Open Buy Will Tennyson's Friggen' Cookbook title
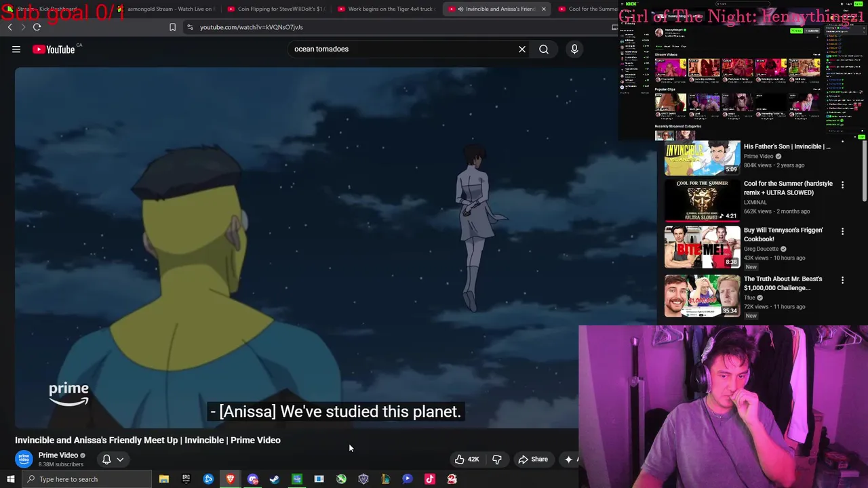The height and width of the screenshot is (488, 868). [x=783, y=235]
